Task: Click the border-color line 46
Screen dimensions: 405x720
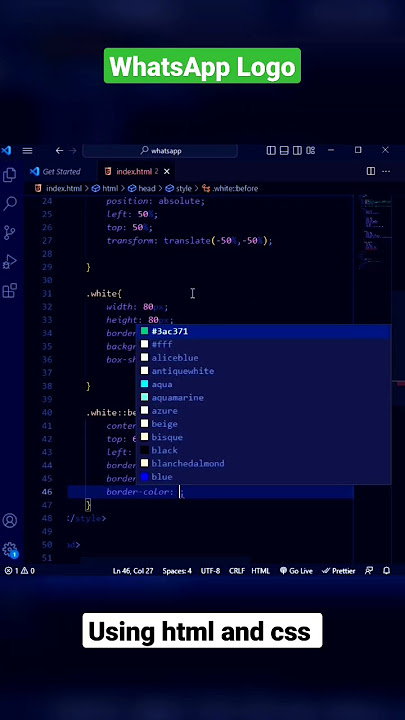Action: (x=145, y=492)
